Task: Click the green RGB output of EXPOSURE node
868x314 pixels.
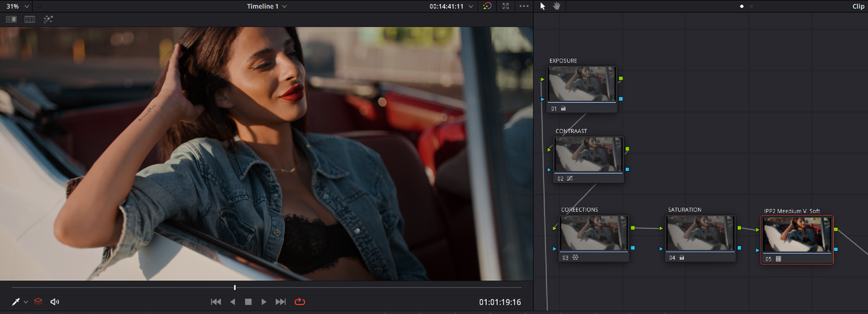Action: 620,79
